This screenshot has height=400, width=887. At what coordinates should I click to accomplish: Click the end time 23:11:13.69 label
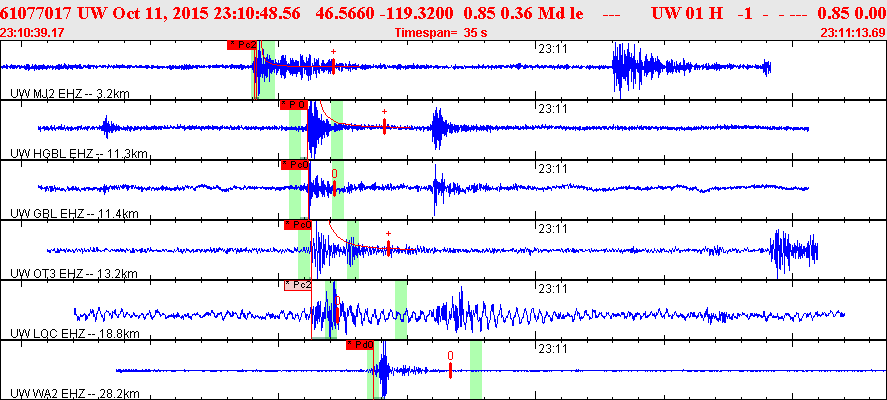click(x=852, y=33)
